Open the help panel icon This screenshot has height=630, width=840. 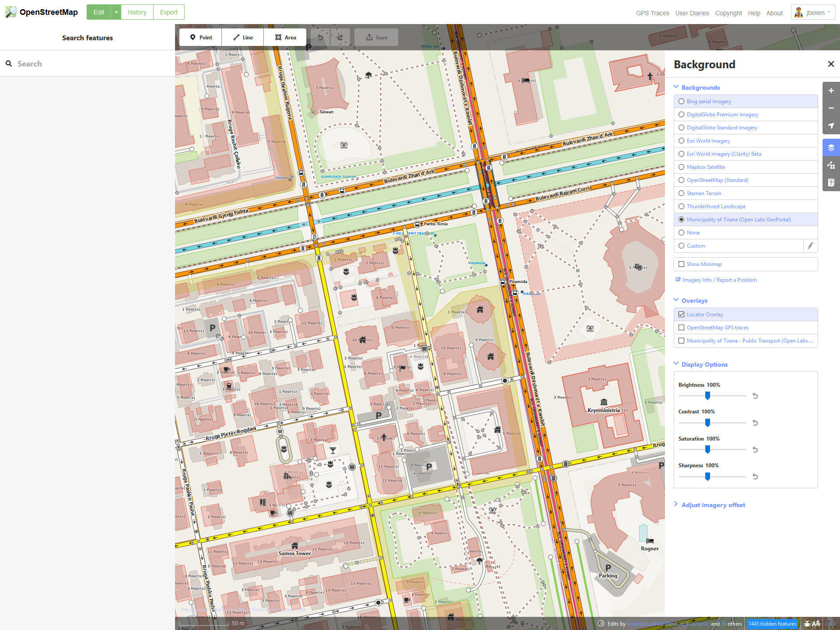831,182
